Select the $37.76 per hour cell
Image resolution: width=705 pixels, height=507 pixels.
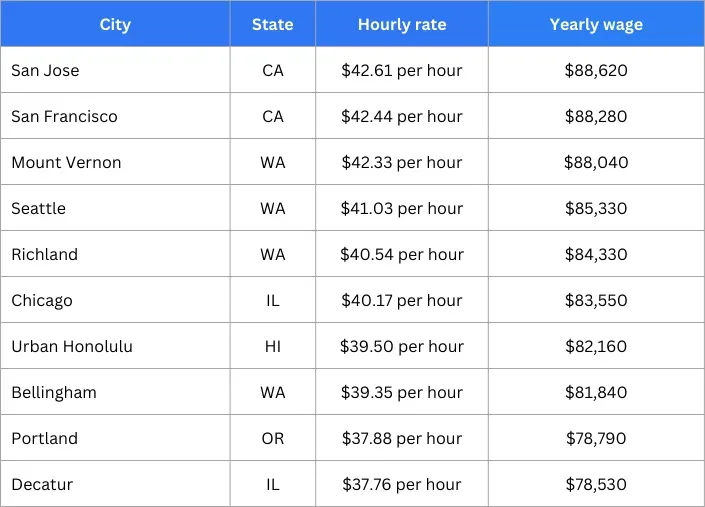pyautogui.click(x=402, y=485)
